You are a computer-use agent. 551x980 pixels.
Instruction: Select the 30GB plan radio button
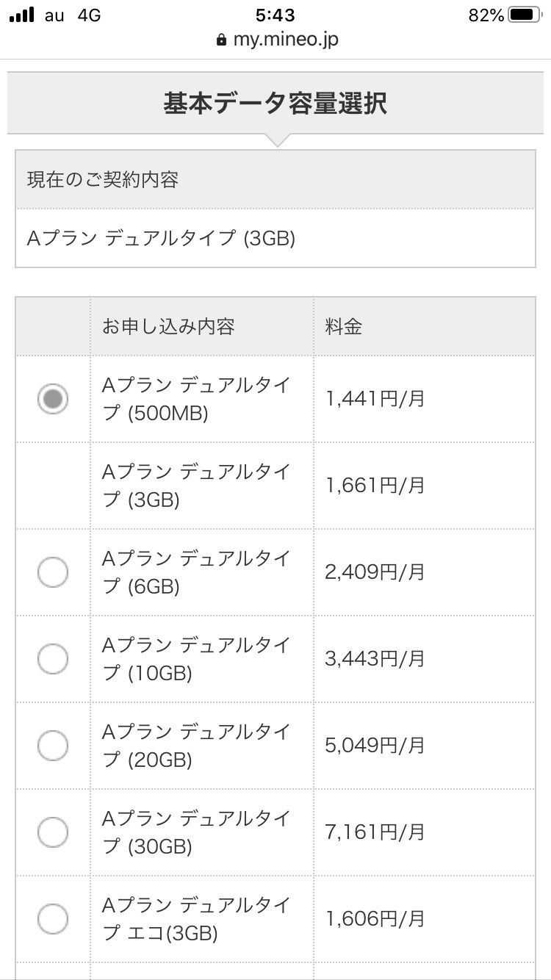pyautogui.click(x=53, y=832)
